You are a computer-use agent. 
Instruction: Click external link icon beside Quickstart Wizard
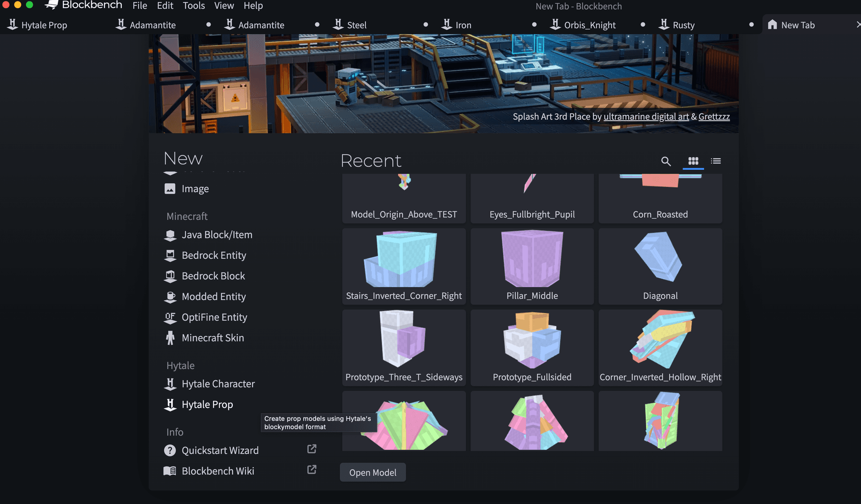[312, 449]
